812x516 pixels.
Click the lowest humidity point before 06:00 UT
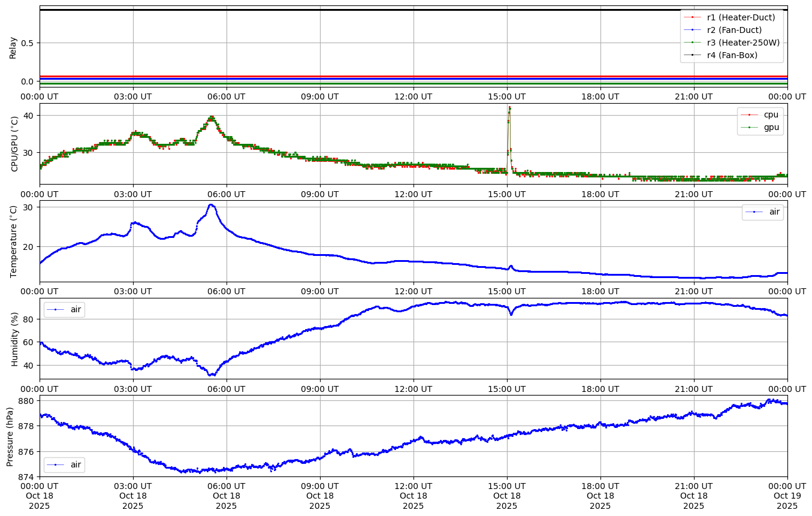tap(211, 375)
